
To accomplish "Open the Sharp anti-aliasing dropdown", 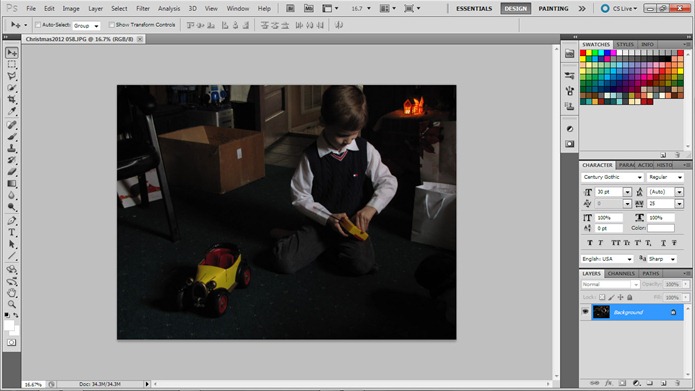I will [x=662, y=259].
